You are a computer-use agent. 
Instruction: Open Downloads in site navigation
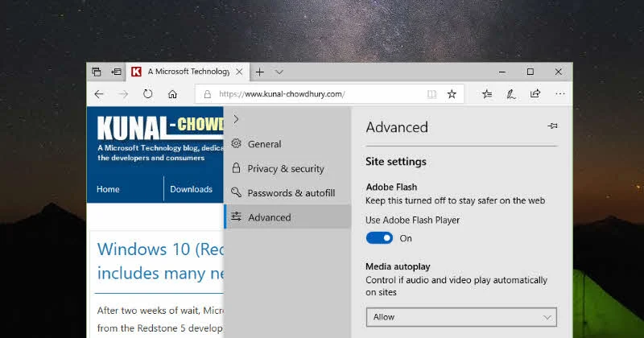point(191,189)
